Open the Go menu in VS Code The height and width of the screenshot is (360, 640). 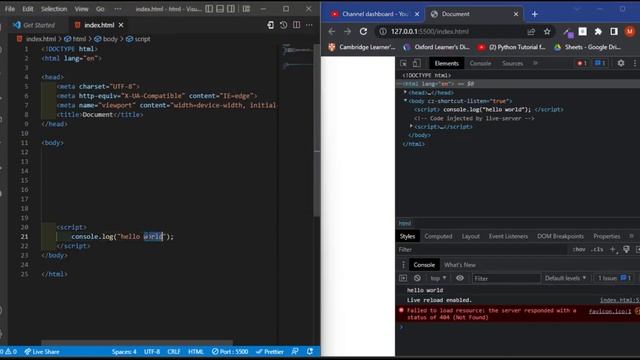(100, 9)
